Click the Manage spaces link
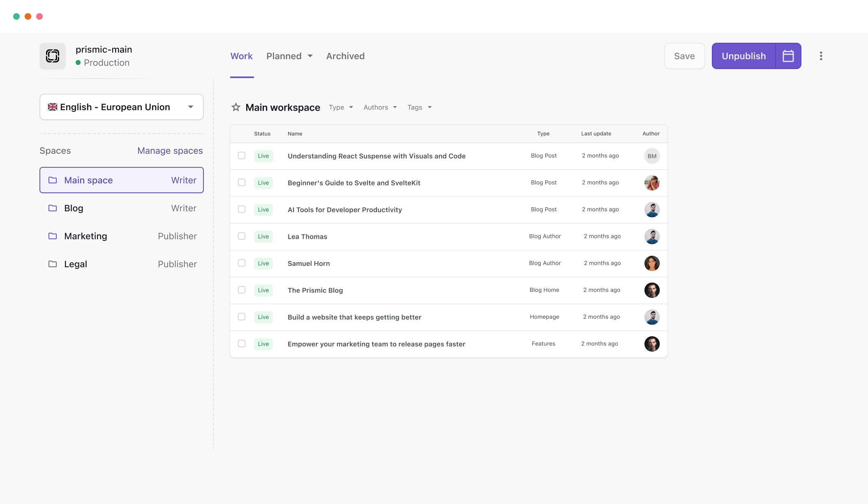 [170, 150]
